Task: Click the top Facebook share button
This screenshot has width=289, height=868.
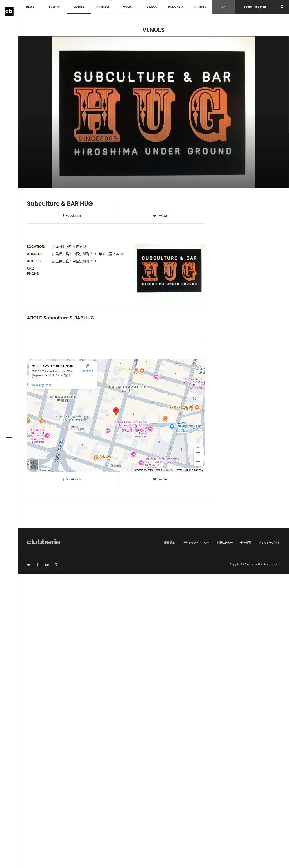Action: (72, 216)
